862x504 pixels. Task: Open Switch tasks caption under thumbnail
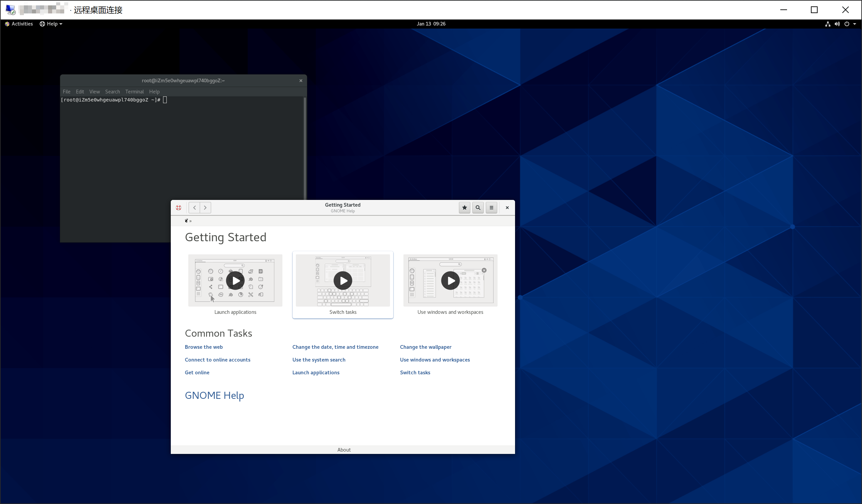click(343, 312)
